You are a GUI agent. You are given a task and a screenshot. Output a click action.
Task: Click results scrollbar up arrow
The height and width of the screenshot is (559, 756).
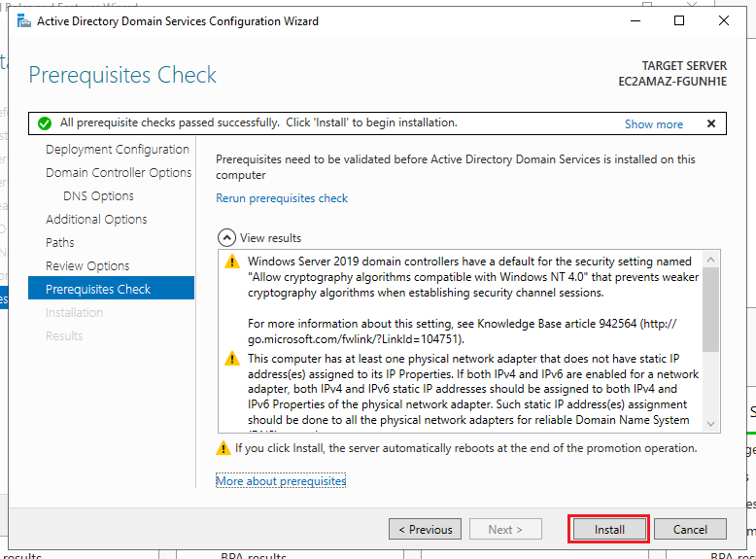pos(710,260)
